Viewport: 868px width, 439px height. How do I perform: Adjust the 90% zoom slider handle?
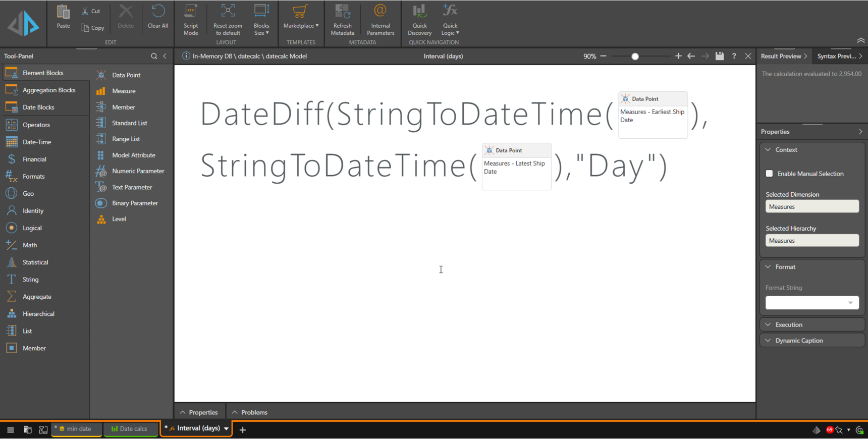[x=635, y=57]
